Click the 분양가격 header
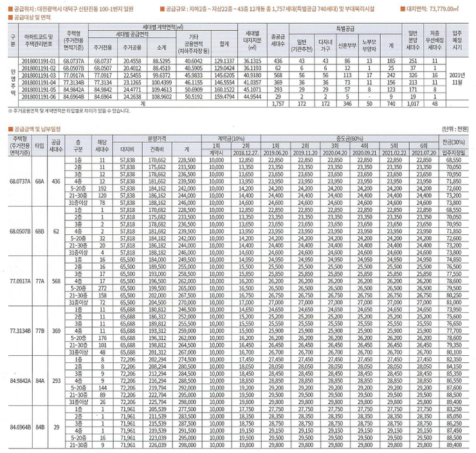The width and height of the screenshot is (476, 453). pos(157,138)
